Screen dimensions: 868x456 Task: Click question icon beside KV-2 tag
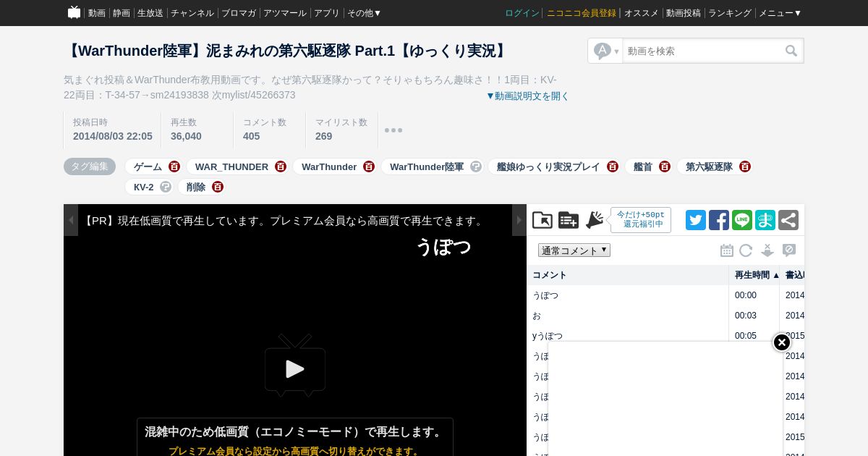click(166, 187)
